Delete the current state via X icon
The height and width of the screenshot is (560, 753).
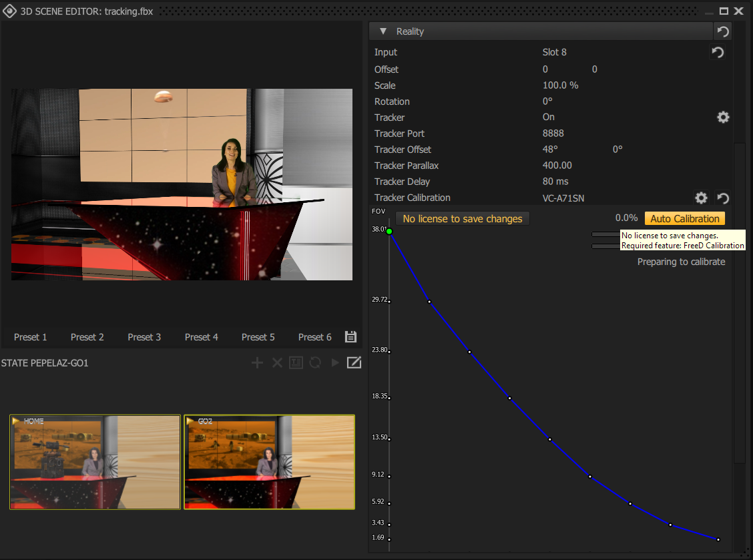(x=277, y=362)
